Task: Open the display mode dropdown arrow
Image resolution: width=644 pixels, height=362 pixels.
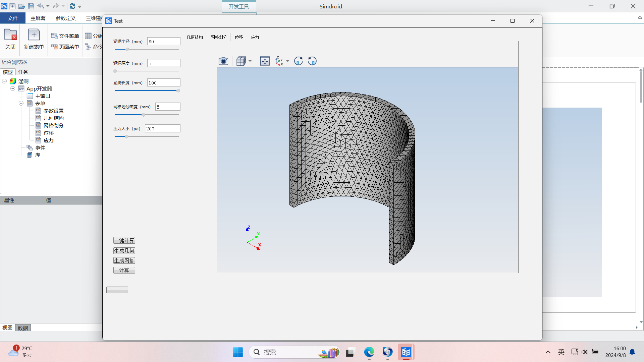Action: [x=250, y=61]
